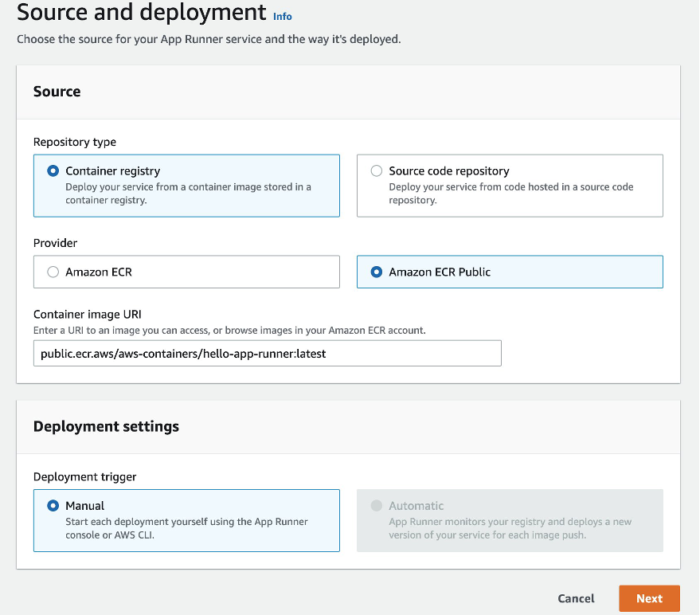Click the Next button to continue
This screenshot has width=700, height=615.
point(649,598)
